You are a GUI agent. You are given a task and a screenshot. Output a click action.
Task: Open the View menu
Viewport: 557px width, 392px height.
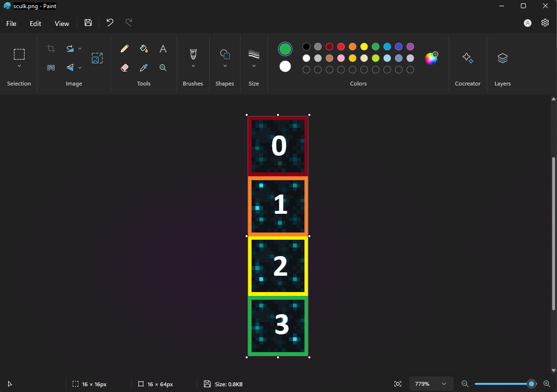coord(62,24)
